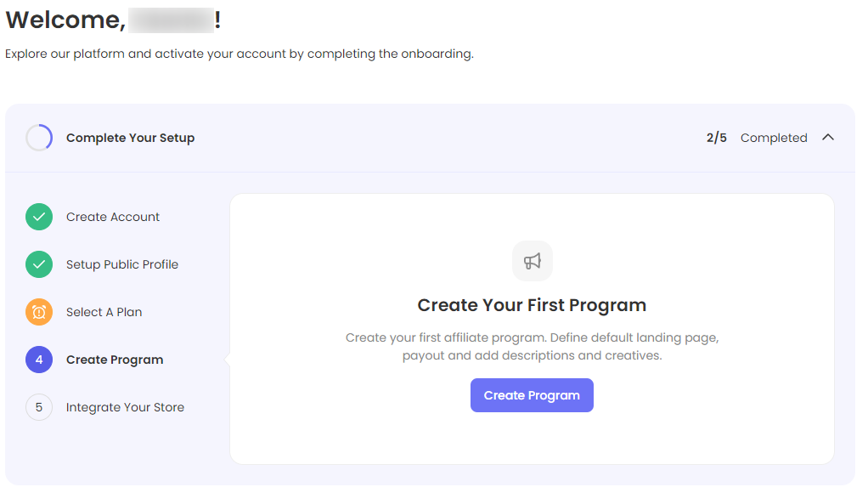Screen dimensions: 868x493
Task: Click the megaphone icon above the program heading
Action: pyautogui.click(x=533, y=261)
